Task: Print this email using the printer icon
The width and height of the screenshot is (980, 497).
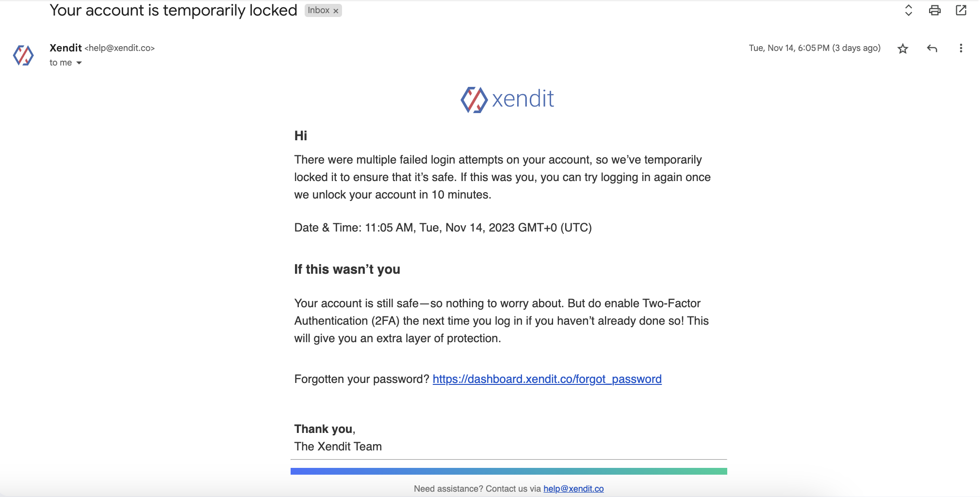Action: pos(934,10)
